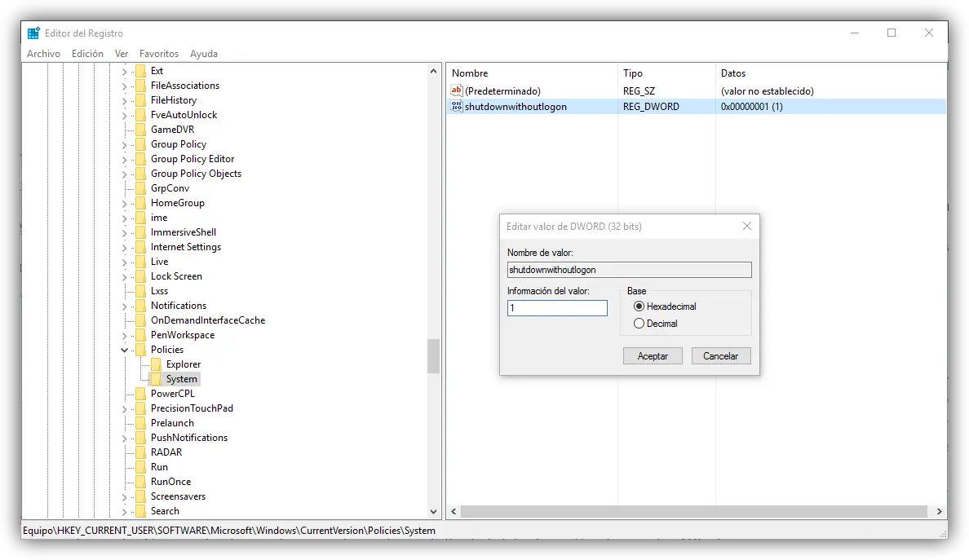Viewport: 969px width, 560px height.
Task: Click the Notifications folder icon
Action: [x=141, y=306]
